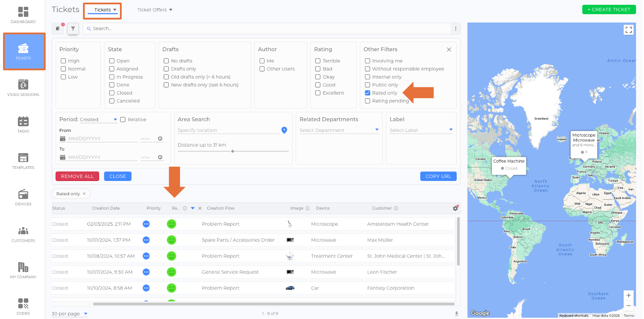Screen dimensions: 644x319
Task: Click the map location pin icon
Action: pos(284,130)
